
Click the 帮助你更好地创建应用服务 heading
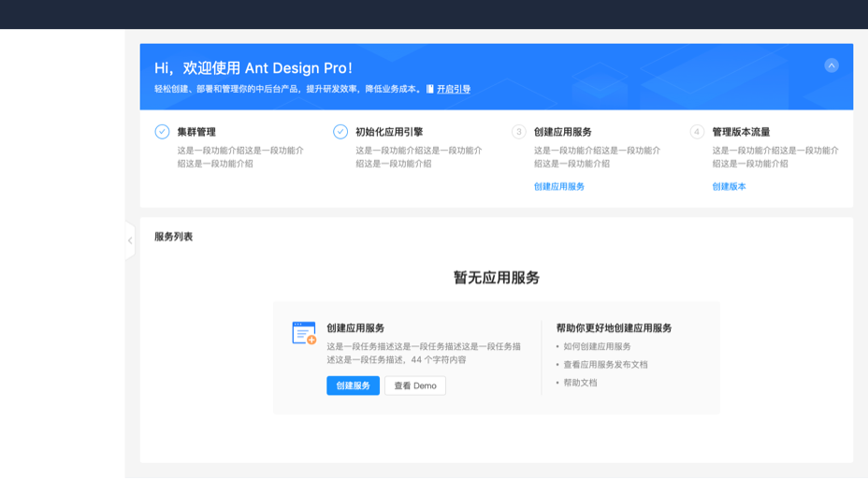pos(614,327)
